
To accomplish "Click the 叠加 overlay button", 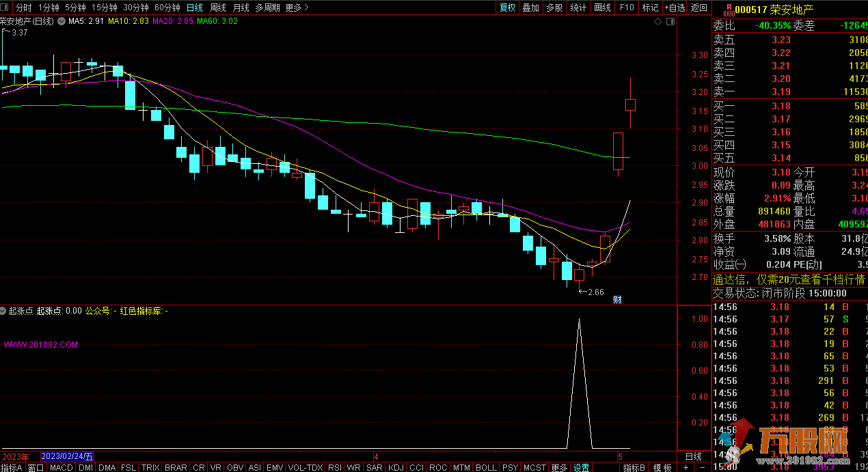I will pos(530,8).
